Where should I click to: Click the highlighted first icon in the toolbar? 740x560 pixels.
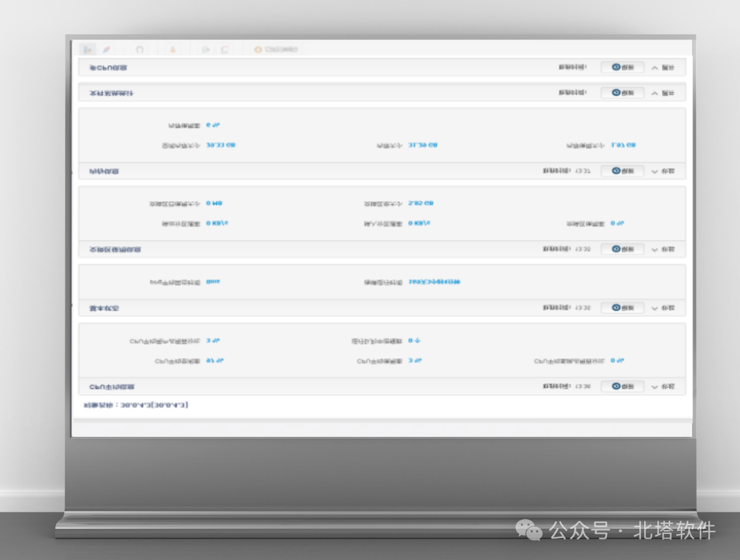[88, 49]
